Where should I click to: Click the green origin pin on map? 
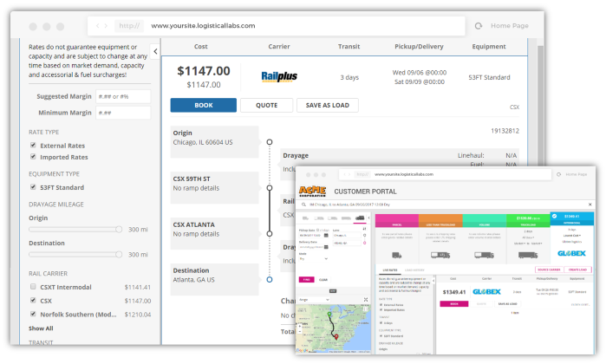(x=329, y=315)
